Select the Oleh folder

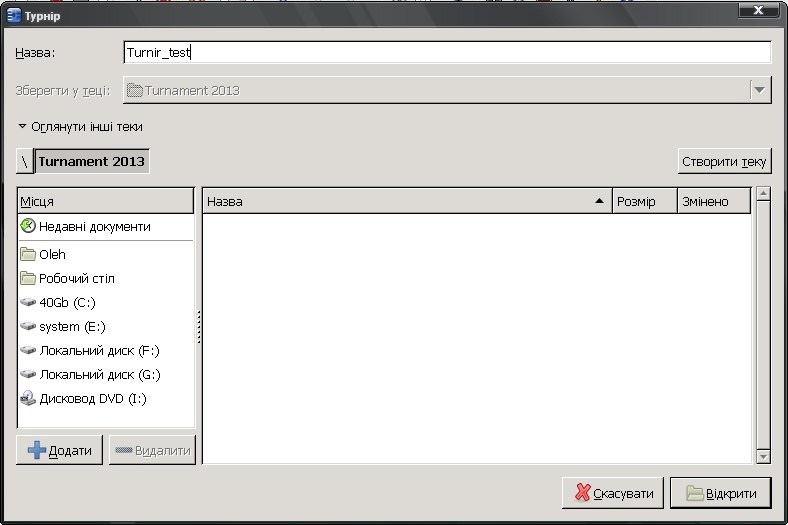pyautogui.click(x=52, y=255)
